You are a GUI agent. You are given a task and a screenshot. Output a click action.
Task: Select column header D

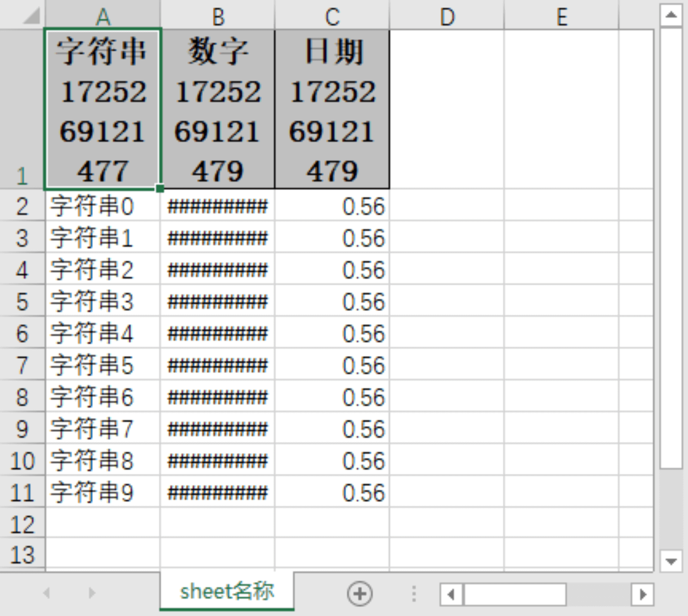click(x=447, y=17)
